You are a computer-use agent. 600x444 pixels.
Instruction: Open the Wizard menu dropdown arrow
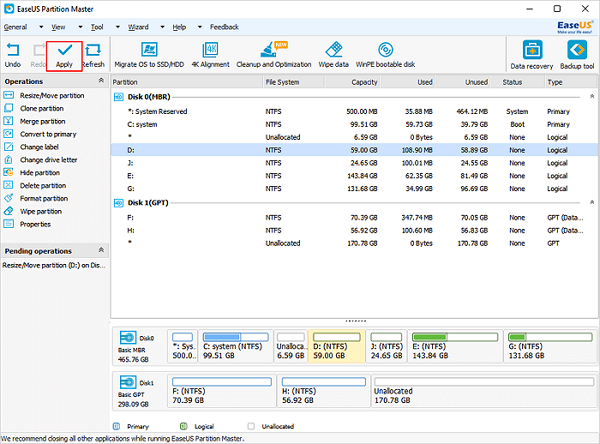[163, 27]
